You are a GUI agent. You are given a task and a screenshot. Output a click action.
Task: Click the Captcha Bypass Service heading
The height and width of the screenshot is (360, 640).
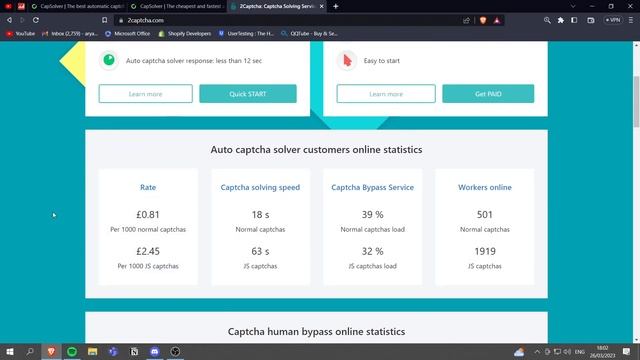[x=372, y=187]
